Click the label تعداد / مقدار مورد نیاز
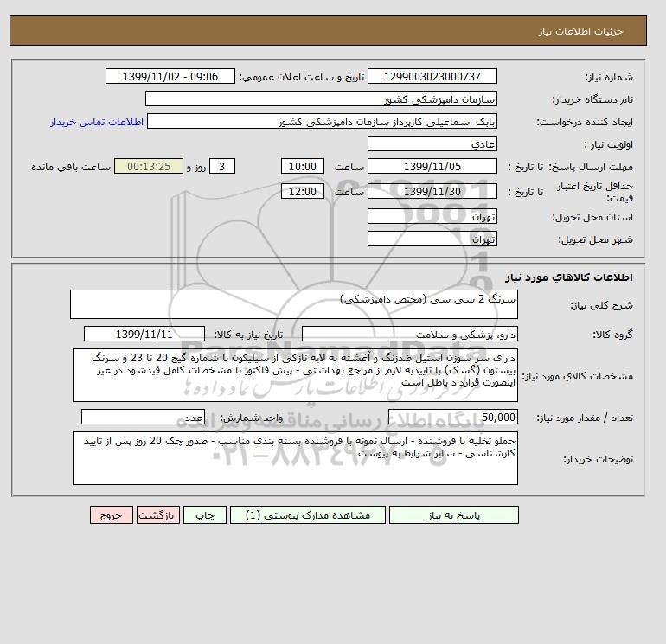This screenshot has width=666, height=644. pos(585,418)
